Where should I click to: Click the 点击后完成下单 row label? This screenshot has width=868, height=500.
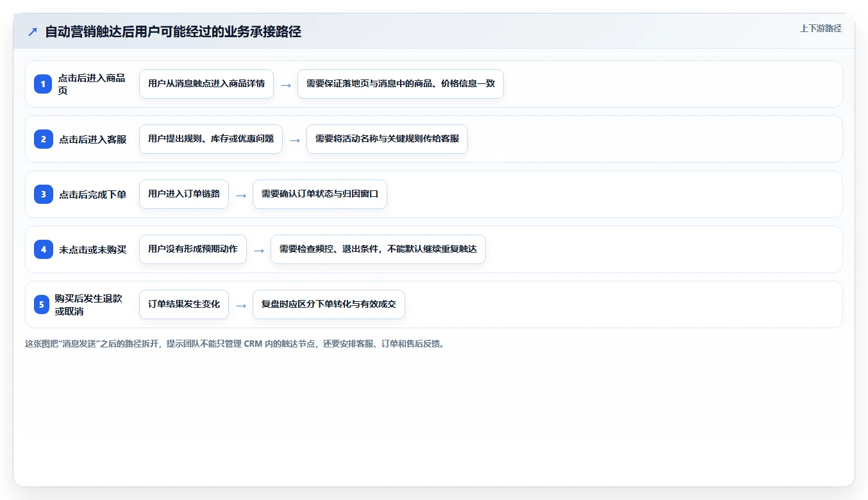pos(93,195)
